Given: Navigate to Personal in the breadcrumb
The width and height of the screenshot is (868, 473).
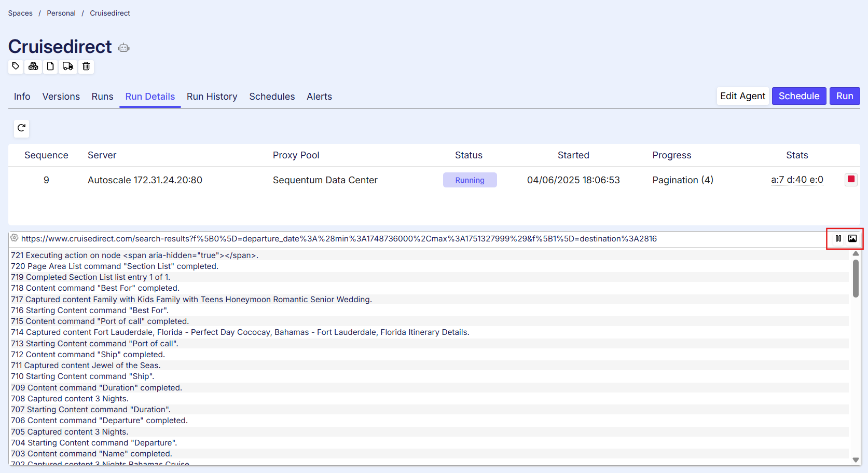Looking at the screenshot, I should [x=61, y=13].
